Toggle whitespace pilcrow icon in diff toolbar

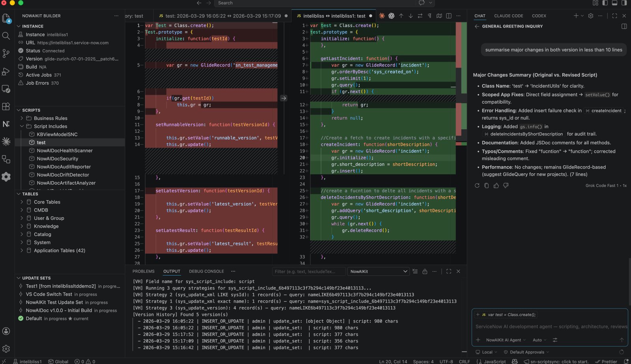[x=429, y=16]
